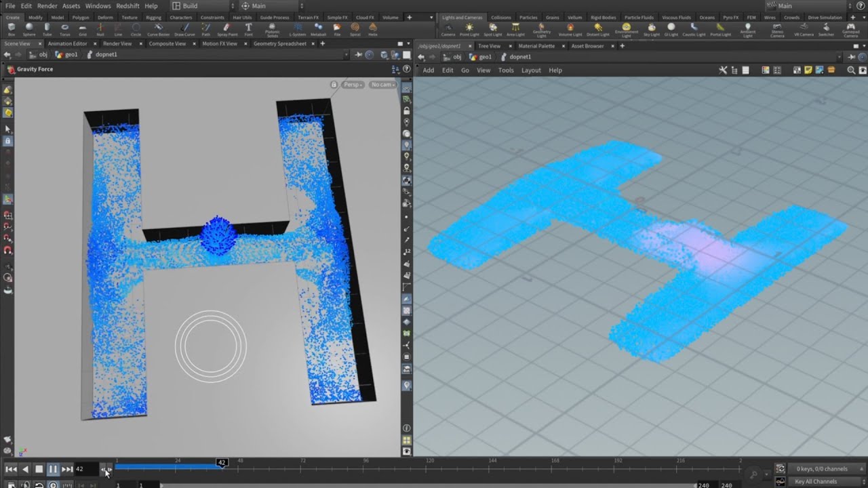Screen dimensions: 868x488
Task: Stop playback with the stop button
Action: pos(39,469)
